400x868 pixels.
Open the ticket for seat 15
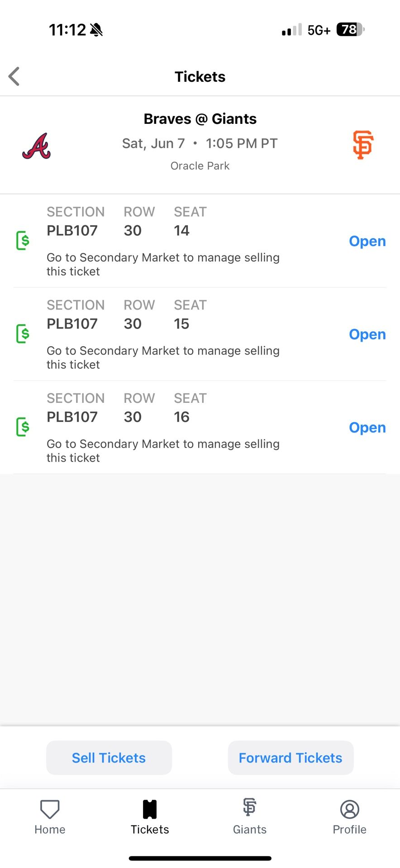pos(367,335)
